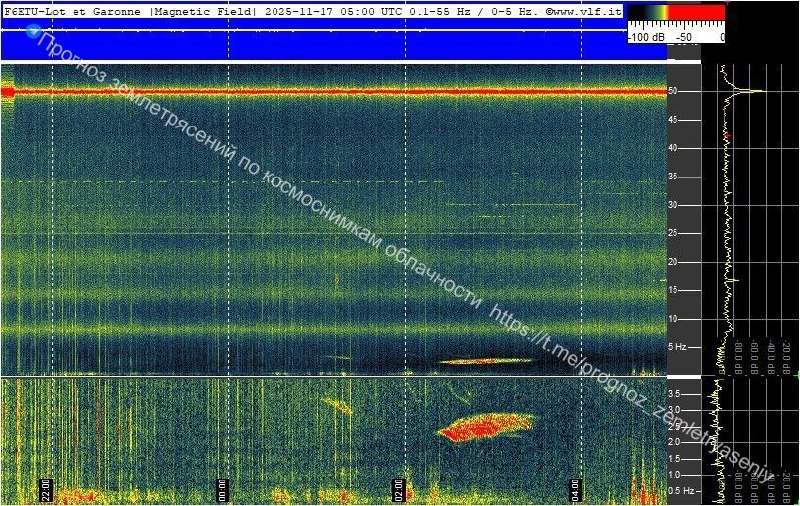This screenshot has height=506, width=800.
Task: Click the 30 Hz frequency axis label
Action: (672, 205)
